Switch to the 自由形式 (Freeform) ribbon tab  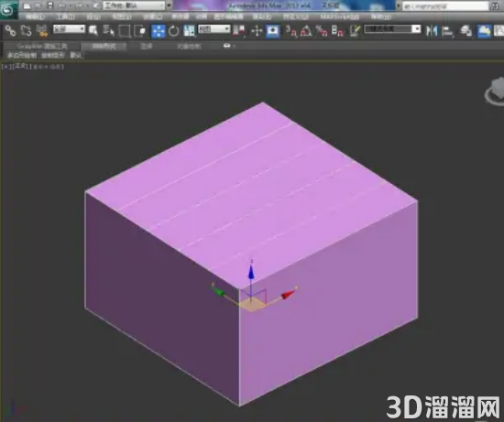coord(104,47)
